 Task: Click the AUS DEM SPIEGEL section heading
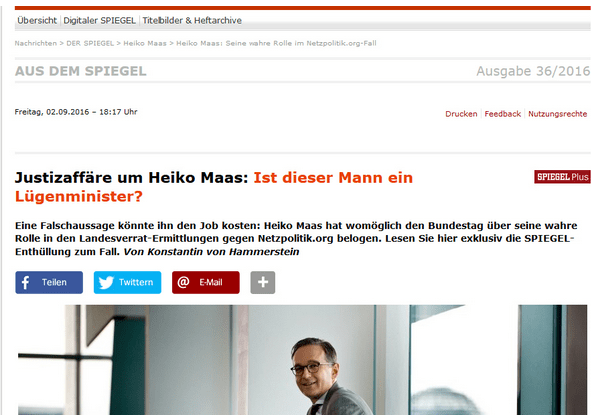(x=81, y=71)
